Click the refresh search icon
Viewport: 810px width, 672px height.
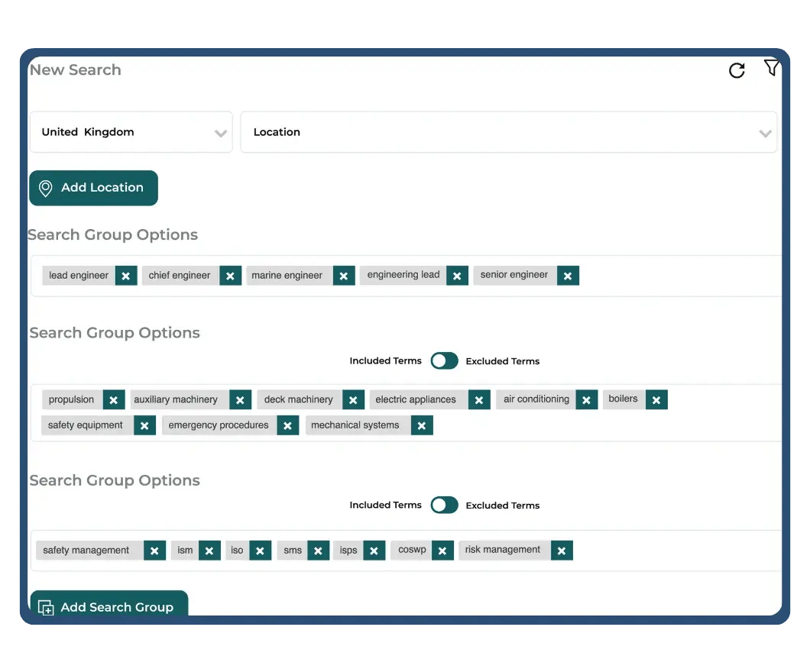(x=737, y=70)
